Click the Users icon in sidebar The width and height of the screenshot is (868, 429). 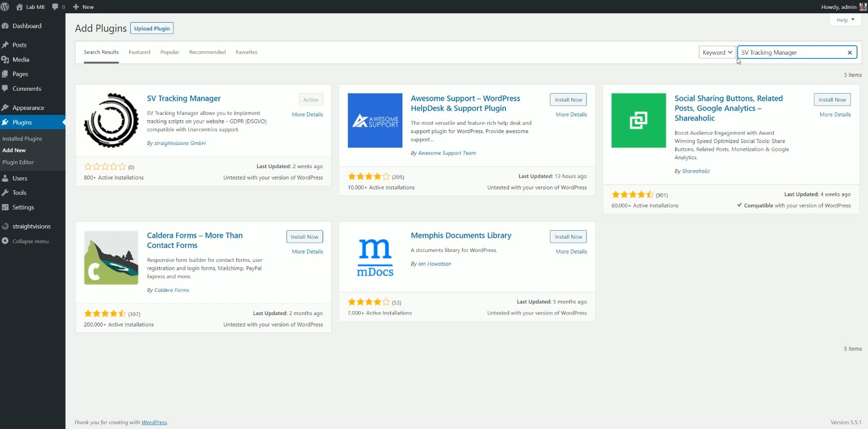(x=5, y=178)
